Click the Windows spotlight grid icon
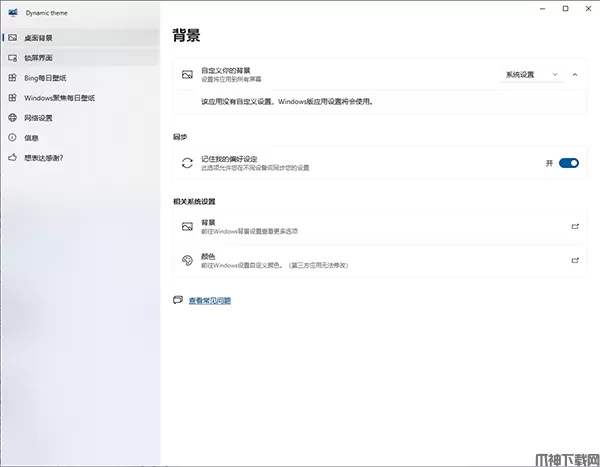Viewport: 600px width, 467px height. 13,97
